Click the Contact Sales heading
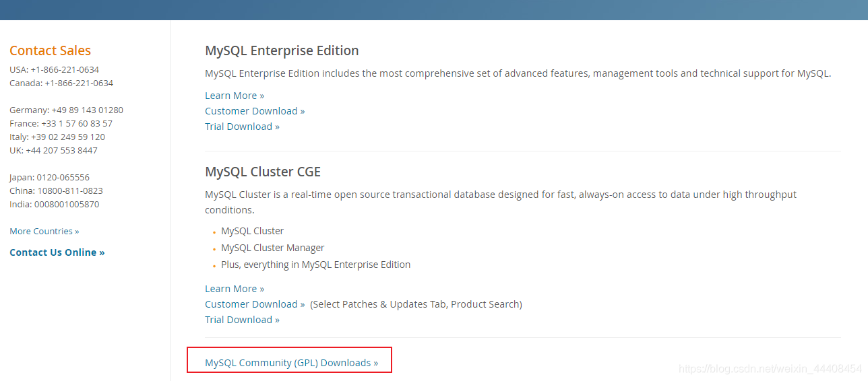 (x=50, y=50)
